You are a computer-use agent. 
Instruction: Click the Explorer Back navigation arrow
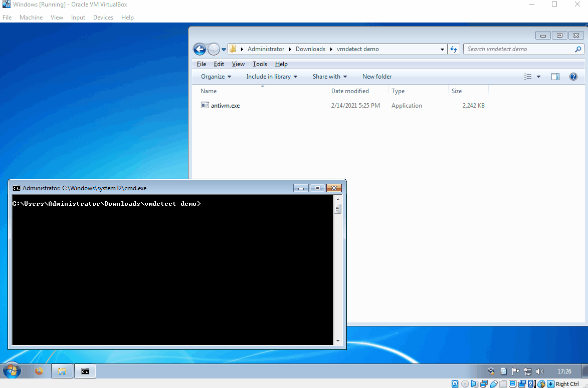[x=200, y=49]
